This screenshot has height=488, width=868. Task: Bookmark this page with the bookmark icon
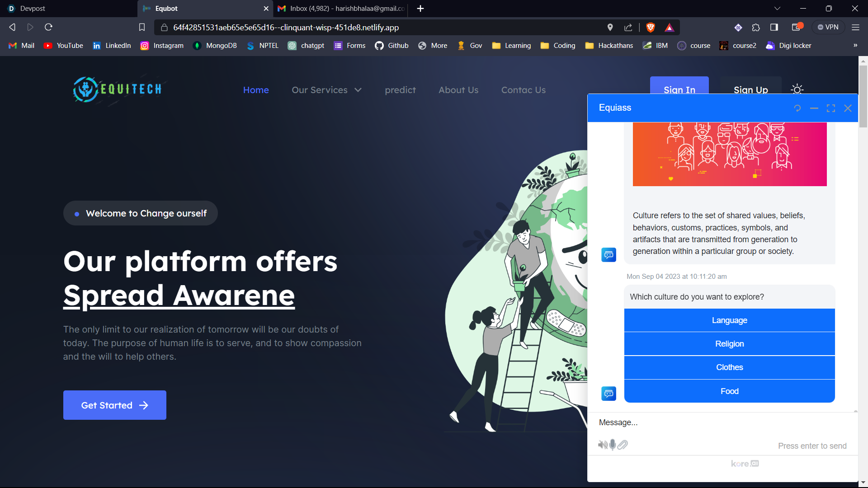[142, 28]
